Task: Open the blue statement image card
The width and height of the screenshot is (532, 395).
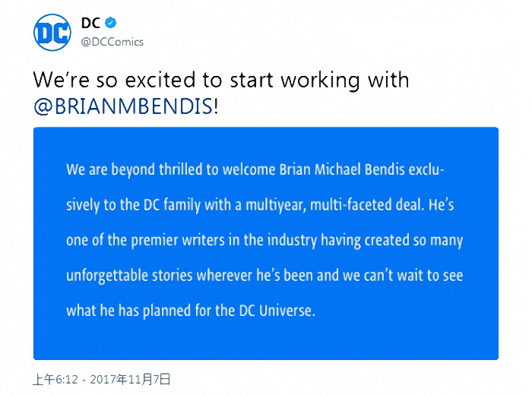Action: [266, 243]
